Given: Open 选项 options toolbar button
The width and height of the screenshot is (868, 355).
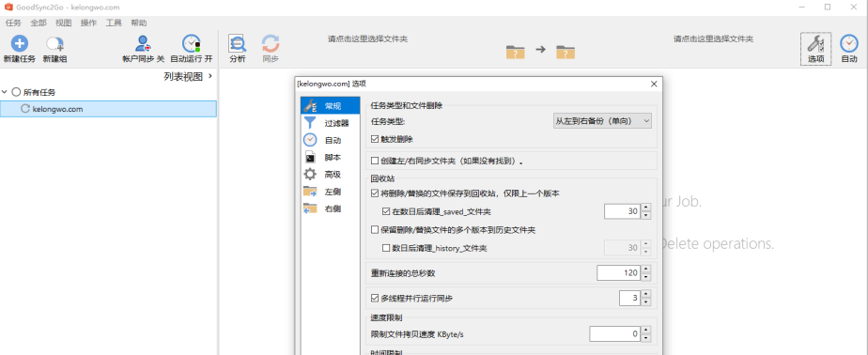Looking at the screenshot, I should 816,49.
